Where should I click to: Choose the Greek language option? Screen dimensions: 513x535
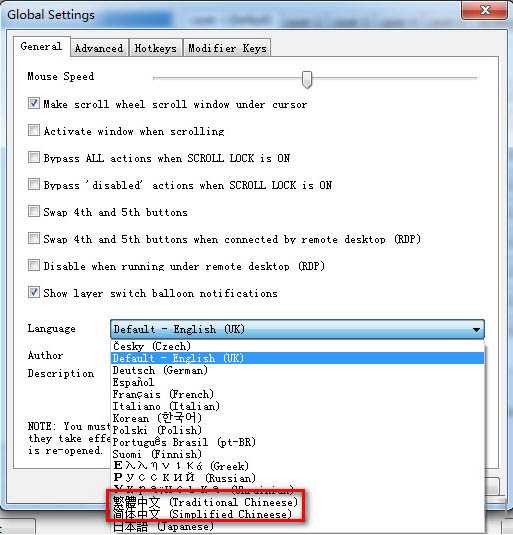coord(297,466)
